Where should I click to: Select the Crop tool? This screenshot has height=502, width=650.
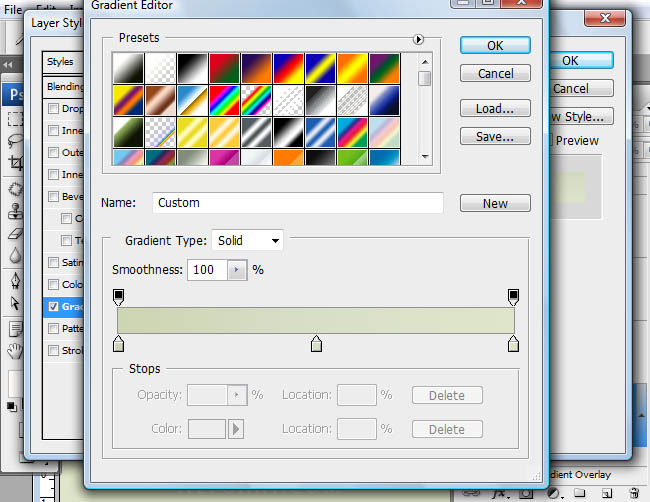pos(15,162)
